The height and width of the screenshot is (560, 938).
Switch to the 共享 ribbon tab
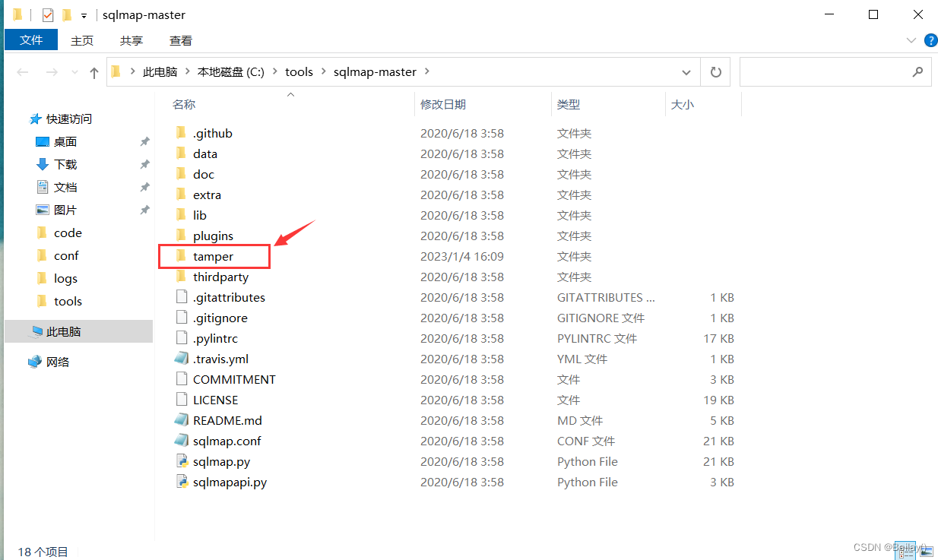(132, 40)
